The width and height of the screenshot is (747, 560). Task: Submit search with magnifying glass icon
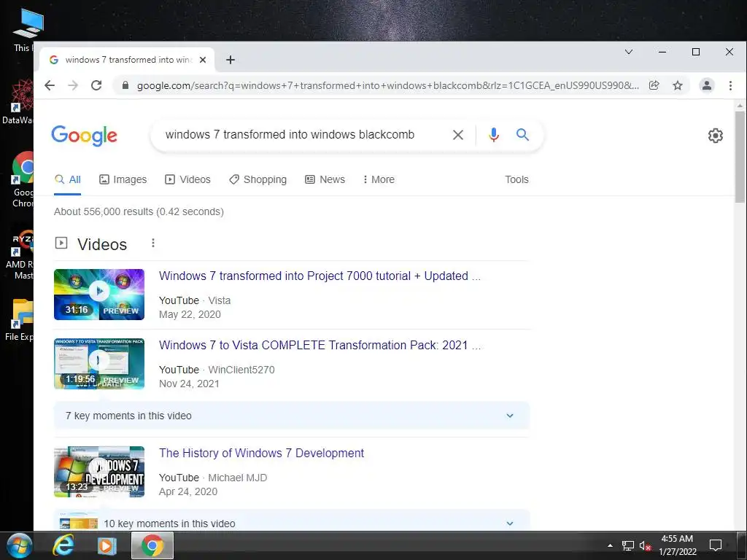pos(522,135)
